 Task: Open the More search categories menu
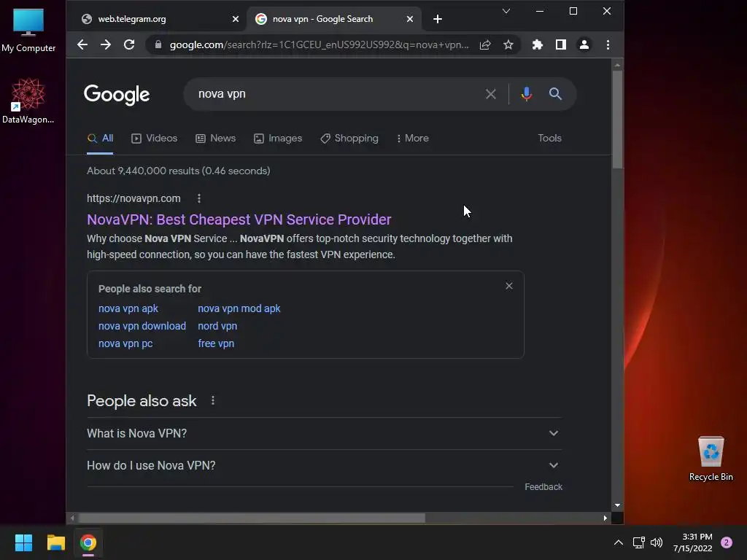(413, 138)
